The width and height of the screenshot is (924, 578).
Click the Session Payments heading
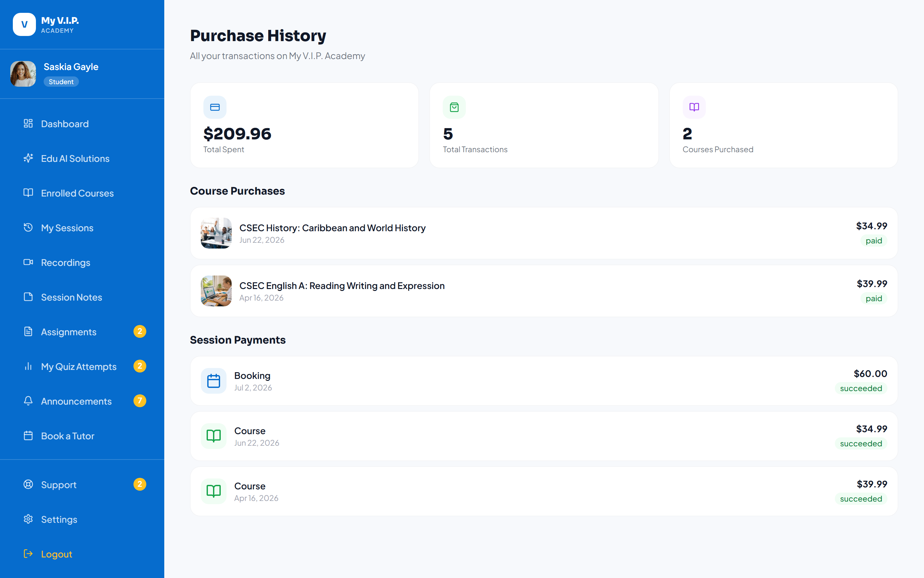[x=237, y=340]
